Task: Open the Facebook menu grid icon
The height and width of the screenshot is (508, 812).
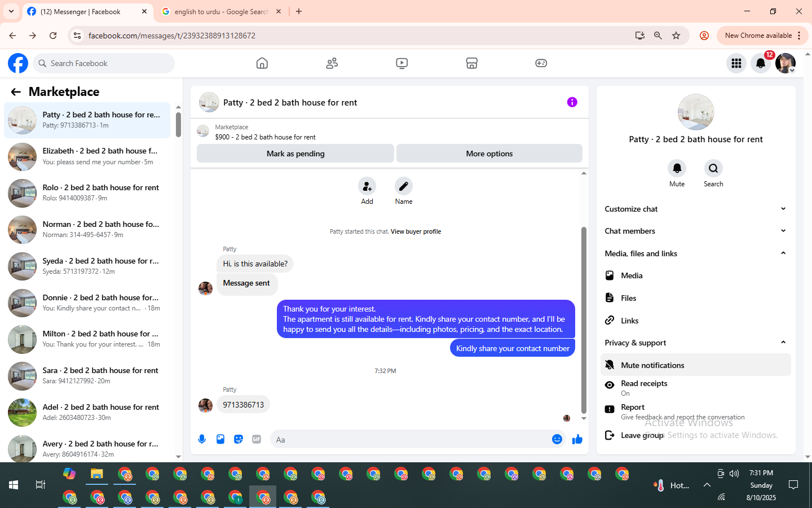Action: pos(736,63)
